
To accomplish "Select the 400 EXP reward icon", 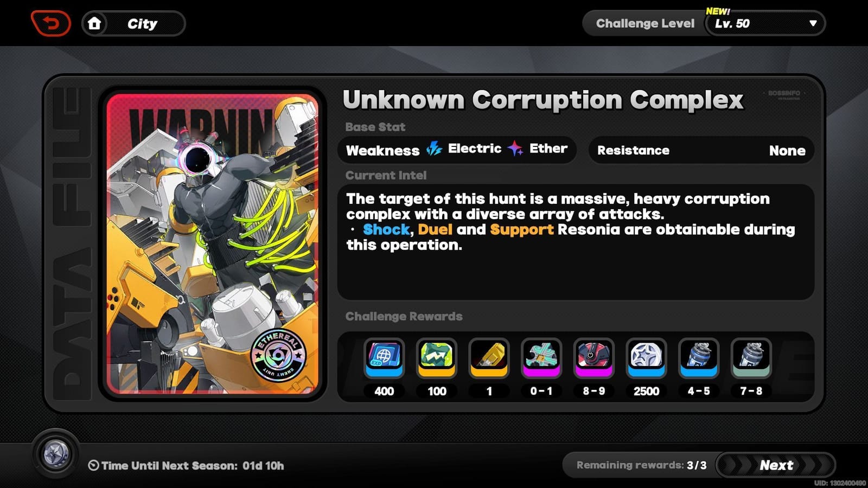I will (x=384, y=358).
